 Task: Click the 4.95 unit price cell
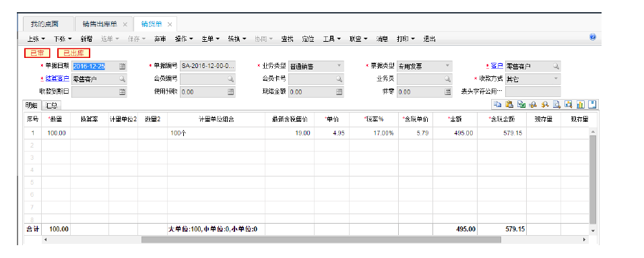pyautogui.click(x=332, y=133)
